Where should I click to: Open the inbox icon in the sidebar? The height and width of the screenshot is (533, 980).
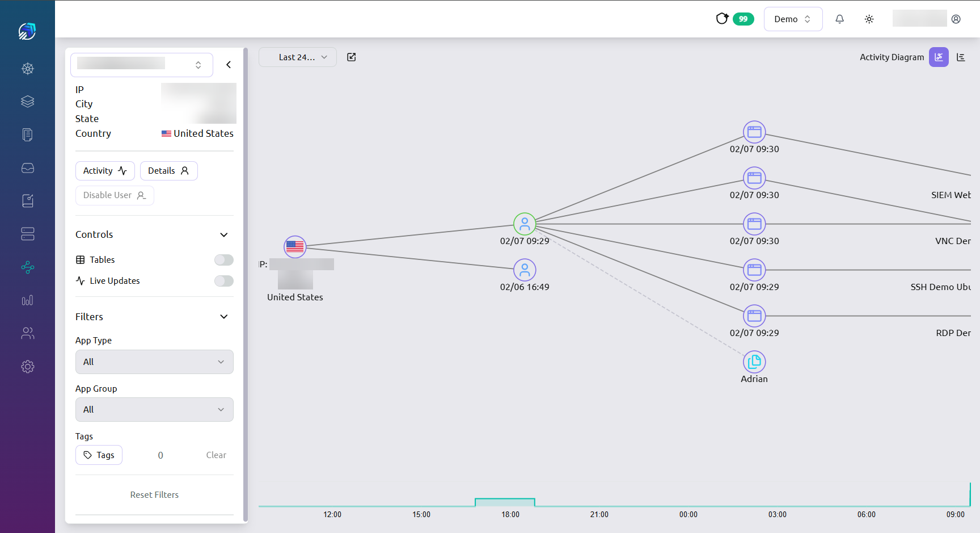(x=27, y=167)
